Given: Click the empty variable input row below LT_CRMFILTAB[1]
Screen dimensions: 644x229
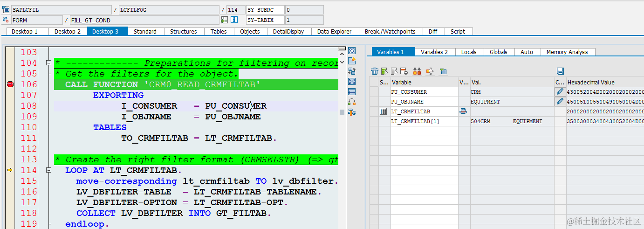Looking at the screenshot, I should [424, 131].
